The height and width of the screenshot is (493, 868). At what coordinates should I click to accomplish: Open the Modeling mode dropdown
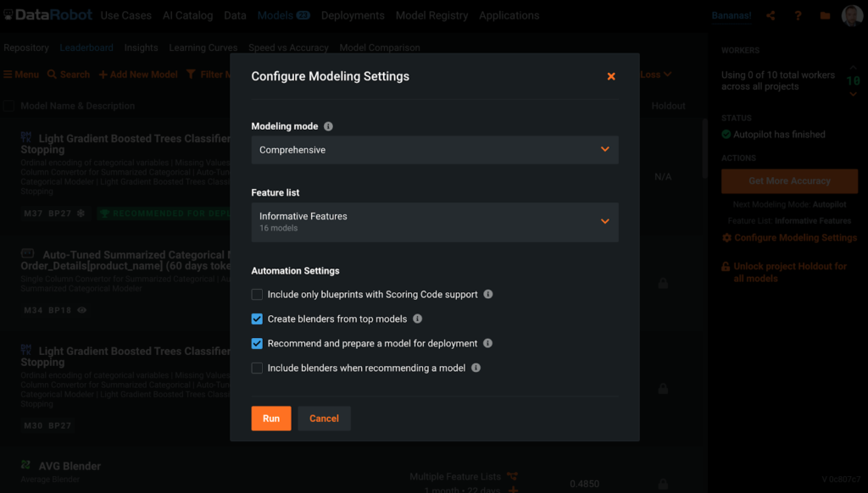click(x=434, y=150)
